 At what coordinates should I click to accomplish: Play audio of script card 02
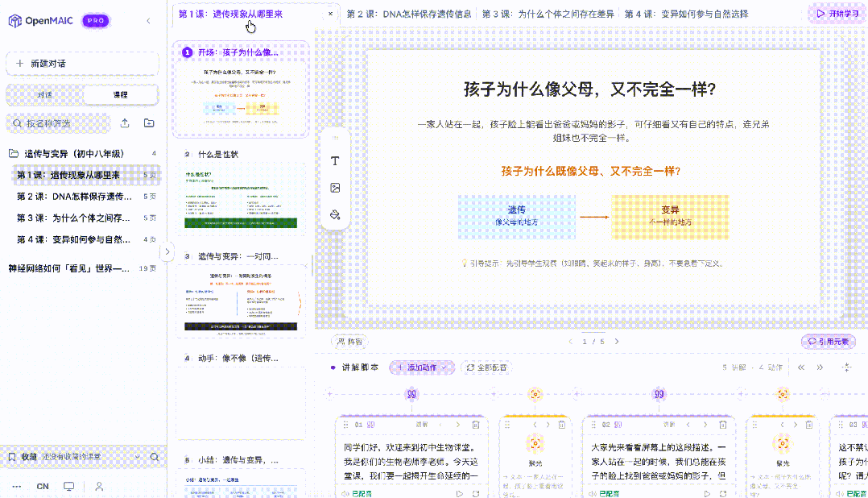[x=706, y=493]
